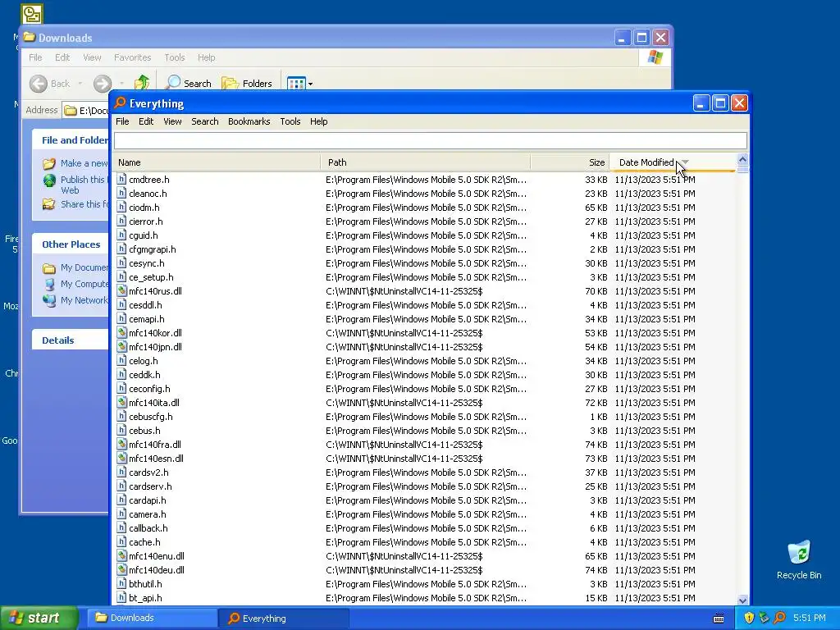Sort results by the Path column header
840x630 pixels.
(x=426, y=162)
